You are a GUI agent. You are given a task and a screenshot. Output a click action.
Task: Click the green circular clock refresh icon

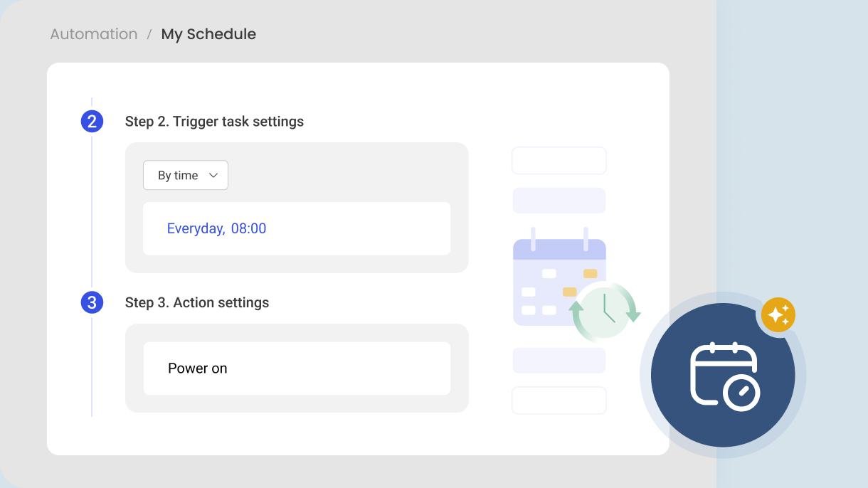(605, 312)
